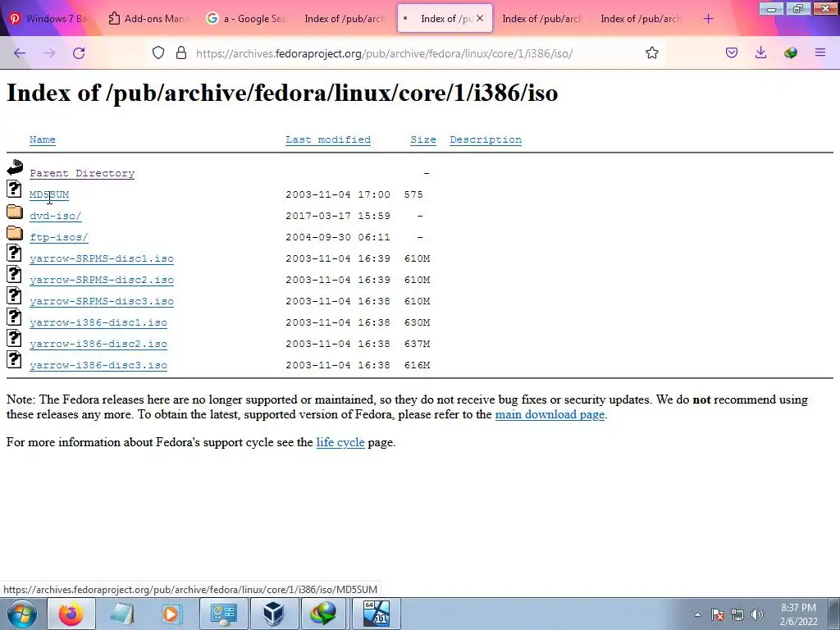Viewport: 840px width, 630px height.
Task: Click the file icon beside yarrow-i386-disc1.iso
Action: 15,317
